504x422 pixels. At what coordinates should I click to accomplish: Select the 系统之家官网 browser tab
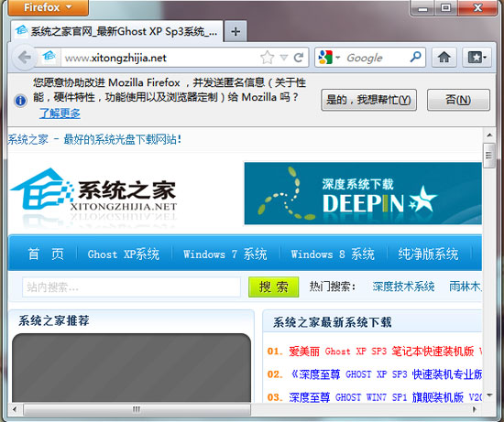click(116, 31)
